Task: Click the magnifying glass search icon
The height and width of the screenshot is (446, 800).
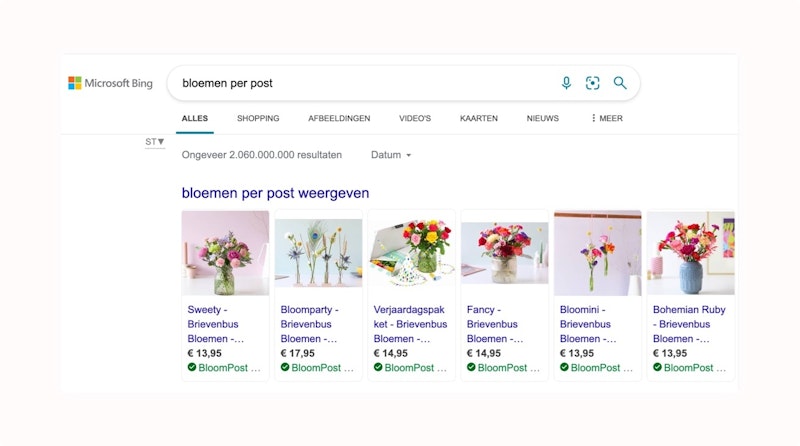Action: click(x=620, y=83)
